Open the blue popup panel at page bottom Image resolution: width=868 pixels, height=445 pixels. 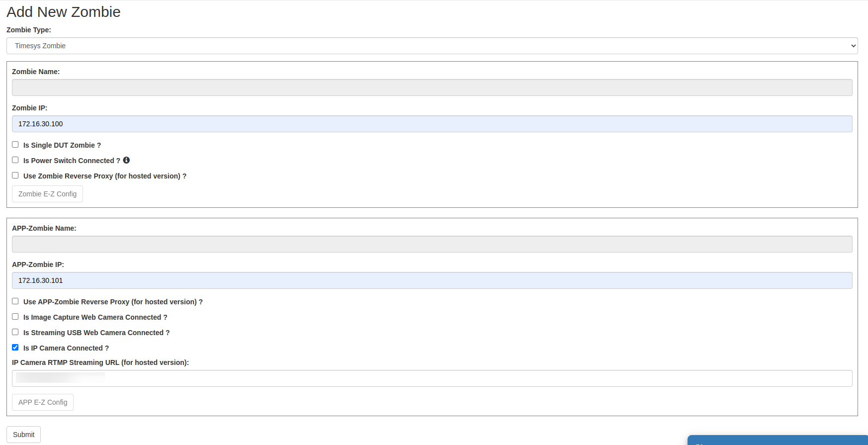coord(778,441)
